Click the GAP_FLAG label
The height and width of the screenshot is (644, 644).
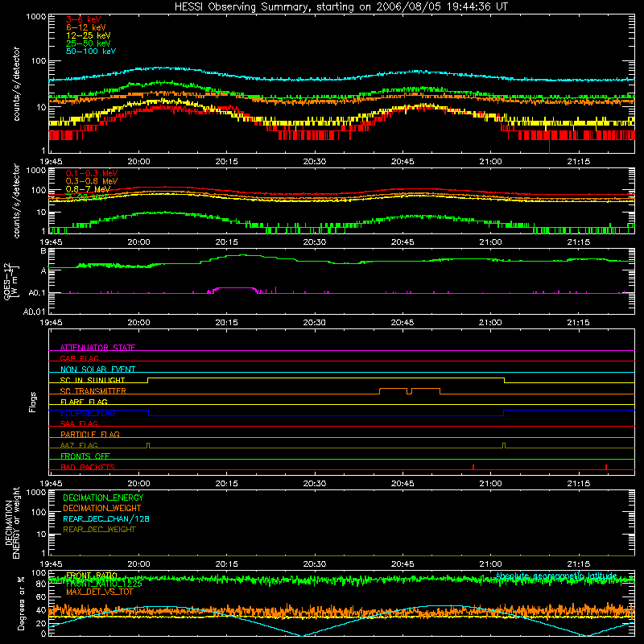79,358
